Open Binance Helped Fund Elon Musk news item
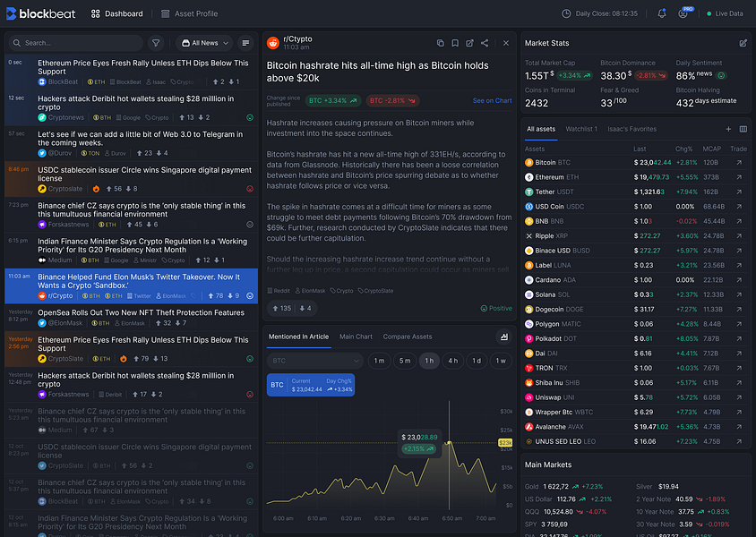Image resolution: width=756 pixels, height=537 pixels. (x=131, y=286)
